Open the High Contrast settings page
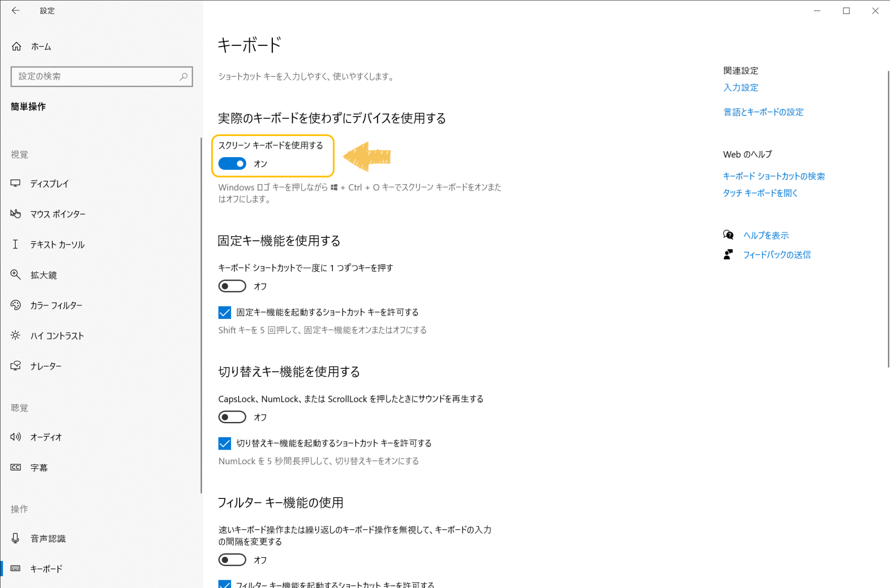Viewport: 890px width, 588px height. [57, 336]
